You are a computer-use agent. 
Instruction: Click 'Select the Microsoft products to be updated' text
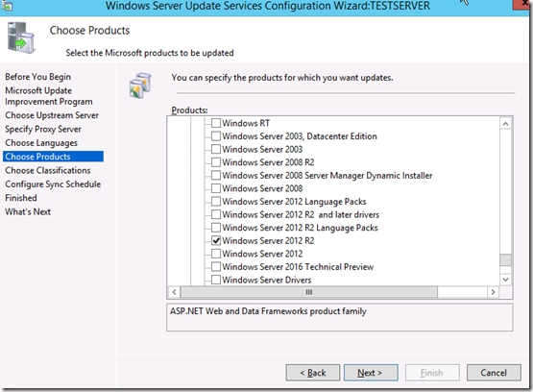click(x=150, y=53)
